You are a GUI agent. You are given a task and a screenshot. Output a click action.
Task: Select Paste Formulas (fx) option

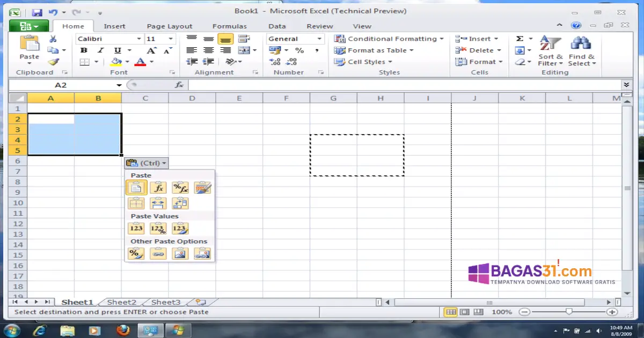tap(158, 187)
